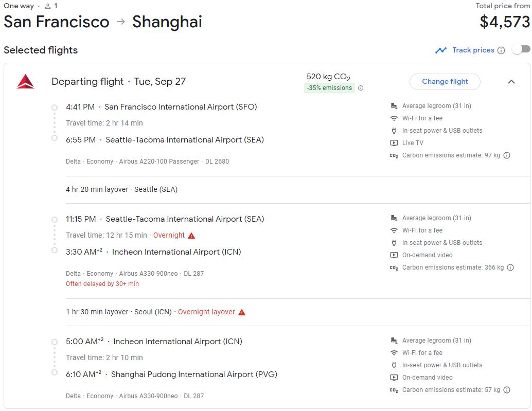Open info for 57 kg carbon estimate
This screenshot has width=532, height=411.
tap(507, 390)
